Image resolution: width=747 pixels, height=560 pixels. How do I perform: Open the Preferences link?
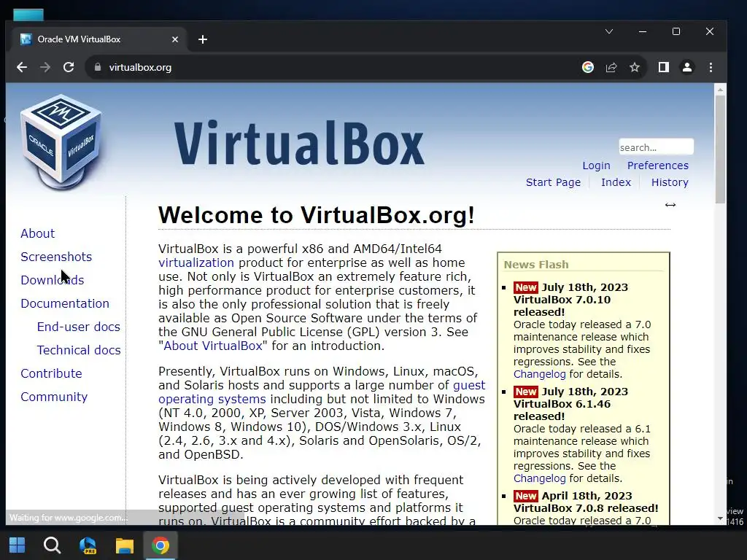657,166
